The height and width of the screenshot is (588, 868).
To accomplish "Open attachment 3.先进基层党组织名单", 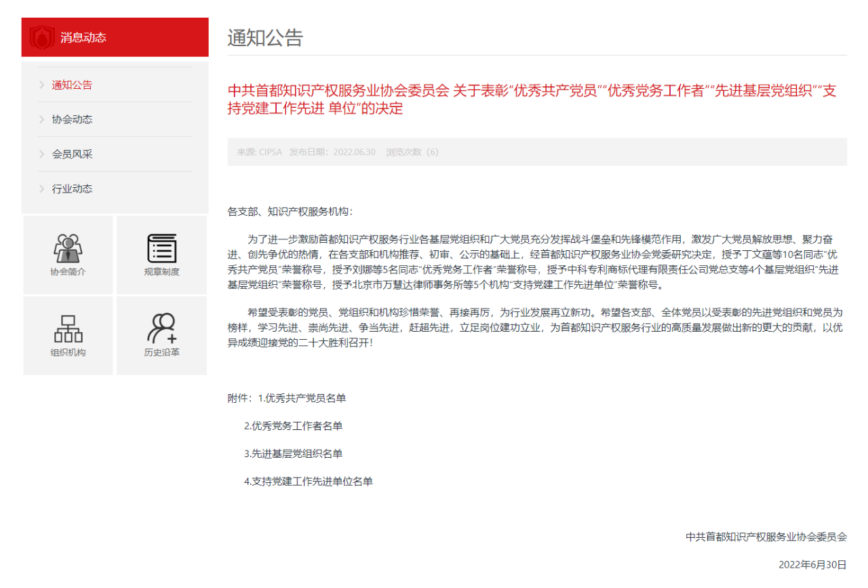I will [293, 454].
